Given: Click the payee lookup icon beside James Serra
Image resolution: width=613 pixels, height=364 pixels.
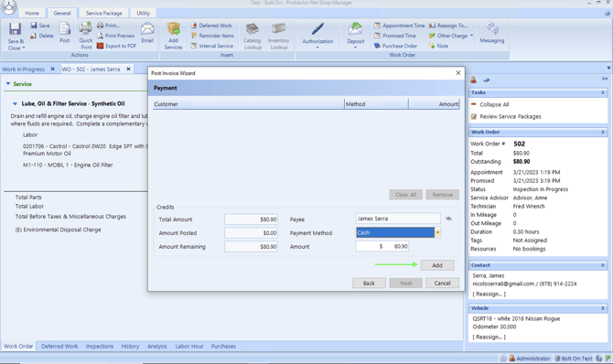Looking at the screenshot, I should (x=449, y=219).
